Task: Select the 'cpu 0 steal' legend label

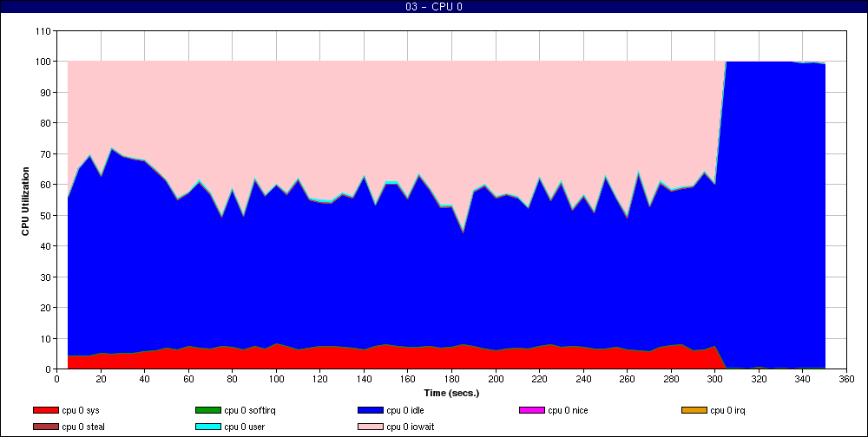Action: tap(83, 427)
